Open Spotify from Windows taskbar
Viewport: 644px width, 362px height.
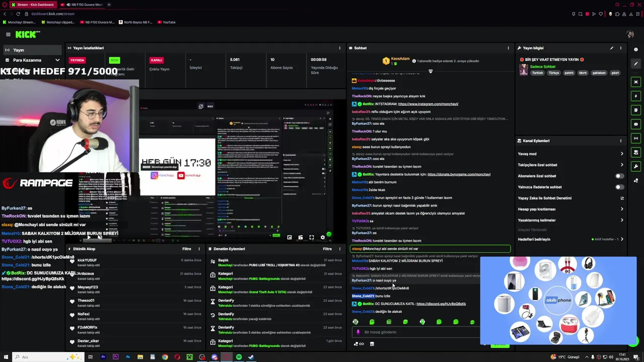239,357
